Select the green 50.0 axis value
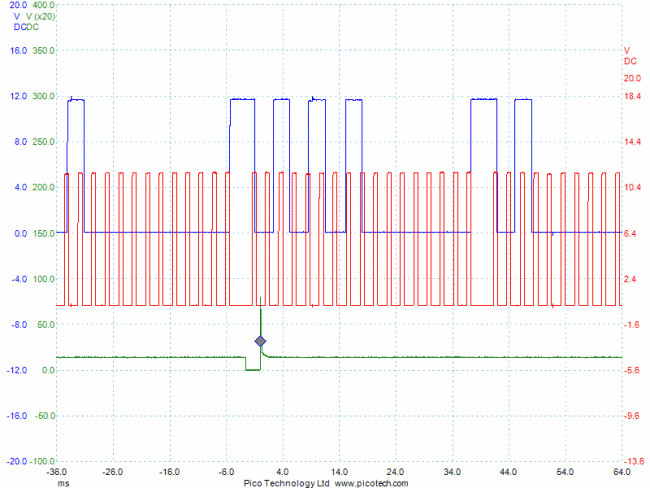Screen dimensions: 650x488 point(45,325)
